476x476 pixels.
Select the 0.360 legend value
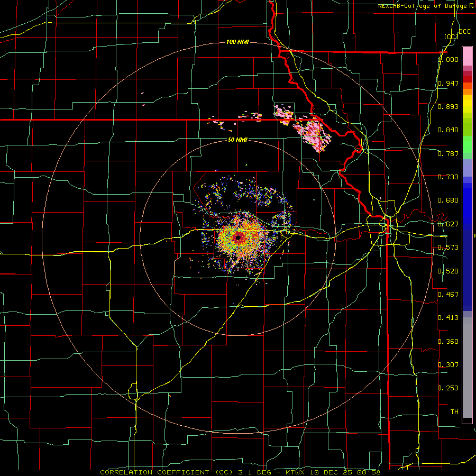tap(448, 342)
